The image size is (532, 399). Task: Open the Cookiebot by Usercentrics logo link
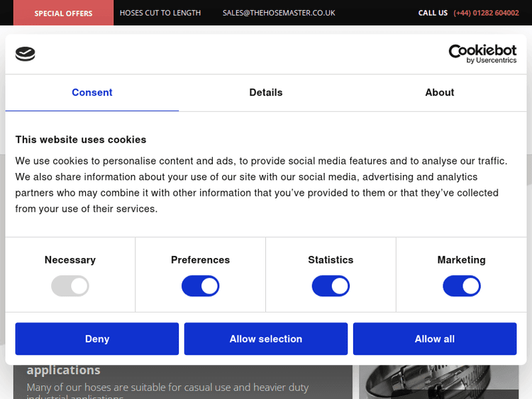coord(482,54)
